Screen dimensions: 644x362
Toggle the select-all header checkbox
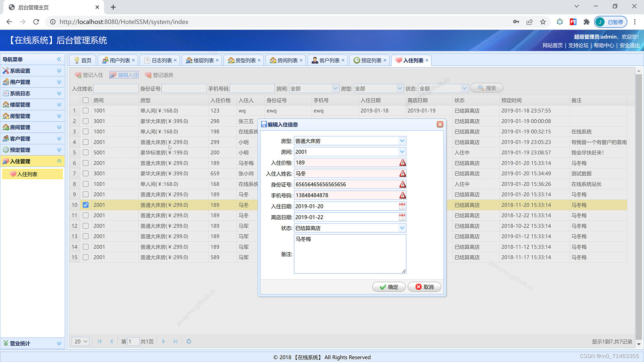[x=86, y=100]
